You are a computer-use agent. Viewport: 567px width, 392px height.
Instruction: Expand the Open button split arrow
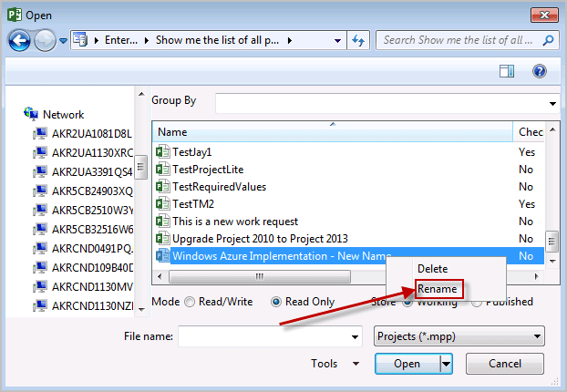447,364
